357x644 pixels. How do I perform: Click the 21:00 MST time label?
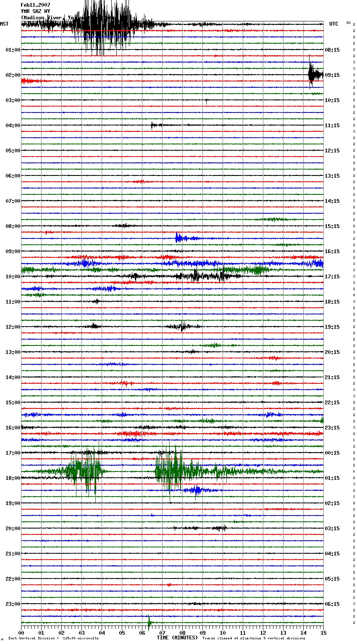tap(13, 554)
